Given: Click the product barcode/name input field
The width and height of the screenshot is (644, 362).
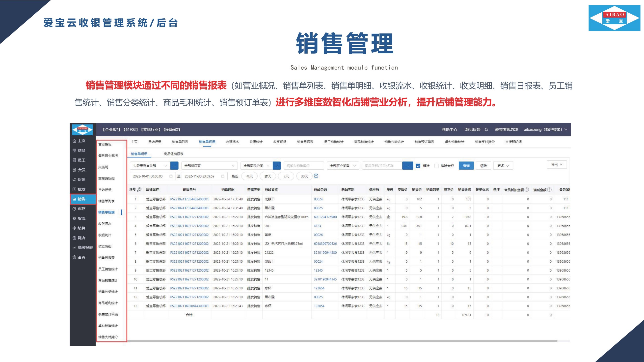Looking at the screenshot, I should [382, 166].
